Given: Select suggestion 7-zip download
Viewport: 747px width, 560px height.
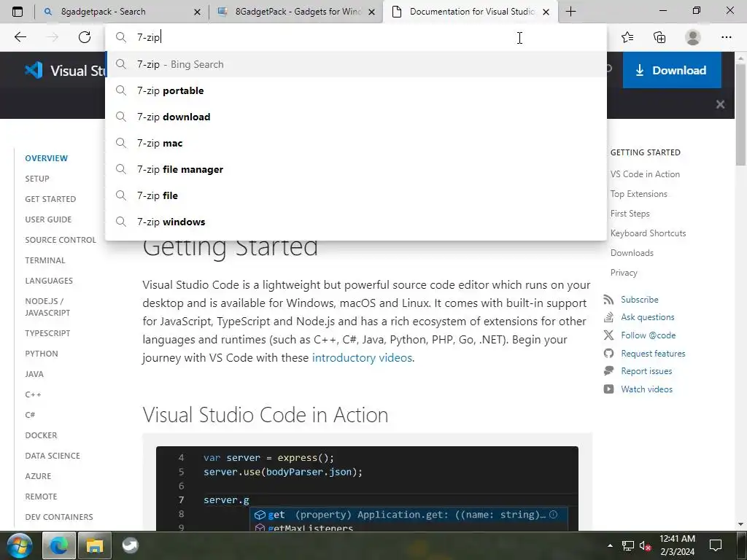Looking at the screenshot, I should [356, 117].
